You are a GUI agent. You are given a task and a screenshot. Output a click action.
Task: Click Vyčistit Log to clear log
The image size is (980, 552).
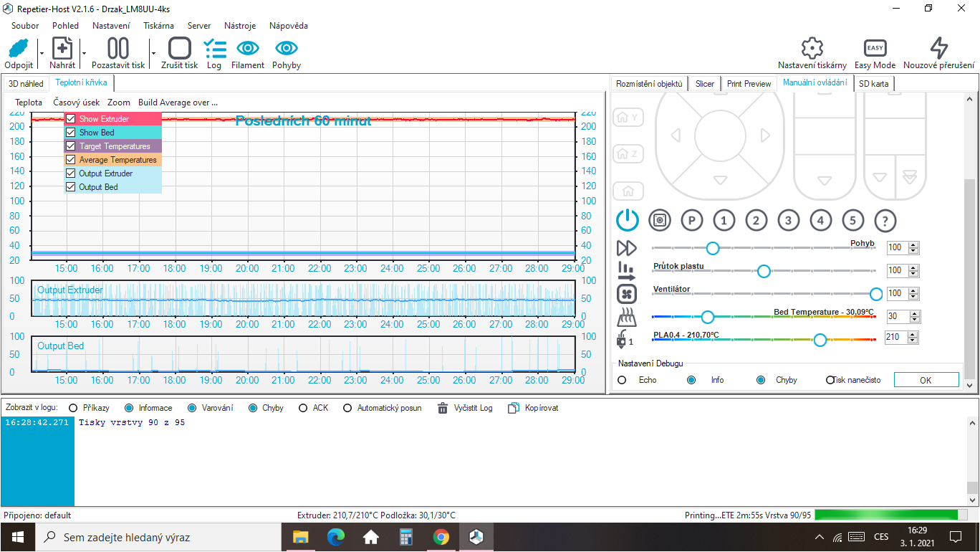click(x=466, y=408)
